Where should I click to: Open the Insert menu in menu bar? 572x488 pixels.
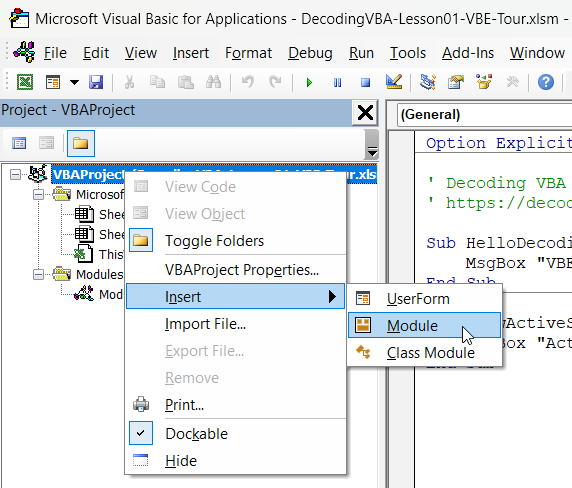[191, 53]
